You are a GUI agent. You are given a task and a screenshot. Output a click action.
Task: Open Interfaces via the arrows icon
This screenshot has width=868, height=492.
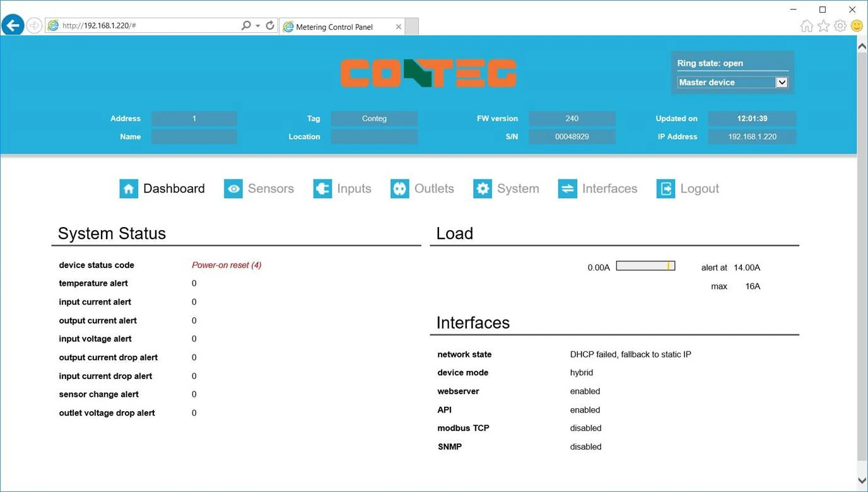(x=568, y=189)
